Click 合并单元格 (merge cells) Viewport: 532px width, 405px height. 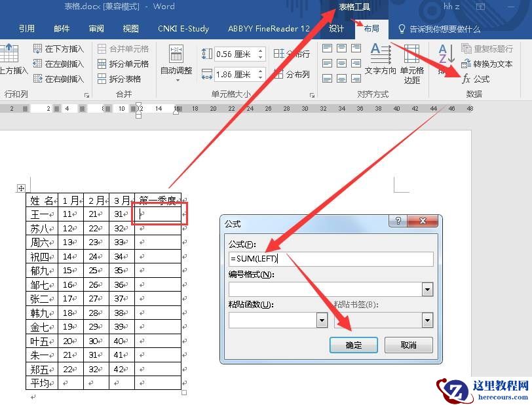click(x=123, y=49)
